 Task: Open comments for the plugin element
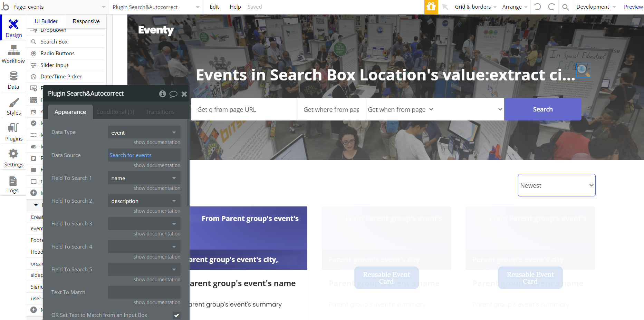pos(173,94)
